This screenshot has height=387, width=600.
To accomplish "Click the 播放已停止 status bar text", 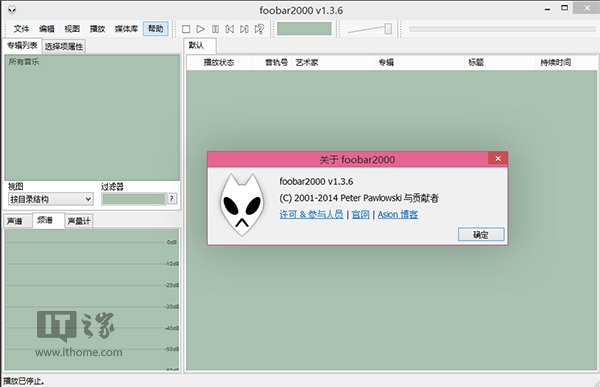I will (23, 381).
